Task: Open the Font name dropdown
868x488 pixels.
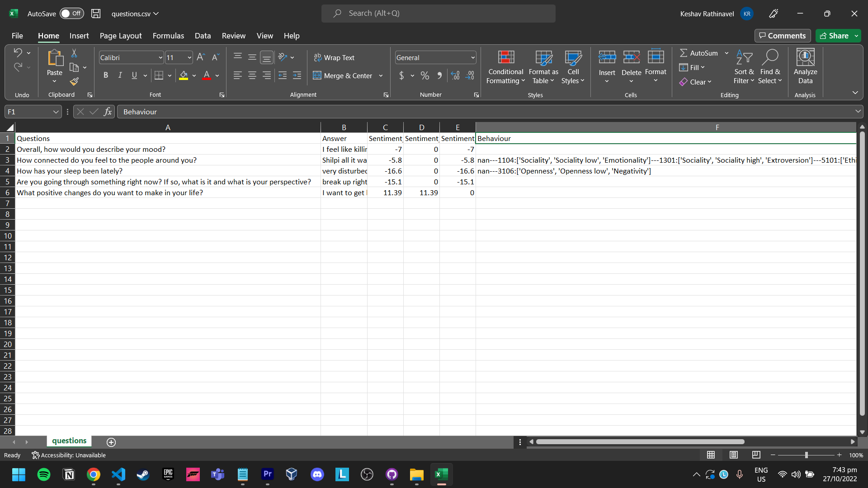Action: pyautogui.click(x=160, y=58)
